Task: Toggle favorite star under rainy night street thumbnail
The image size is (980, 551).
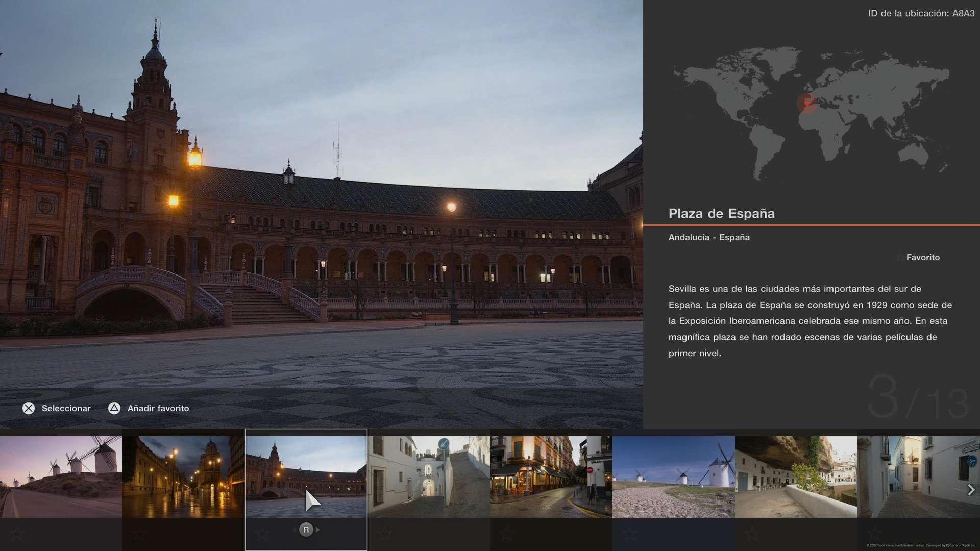Action: pos(139,534)
